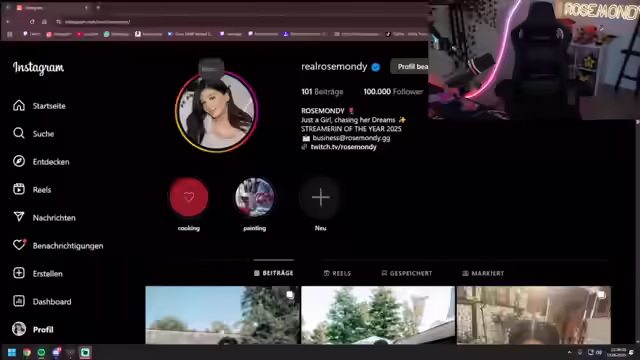The width and height of the screenshot is (640, 360).
Task: Open the Suche search icon
Action: click(19, 133)
